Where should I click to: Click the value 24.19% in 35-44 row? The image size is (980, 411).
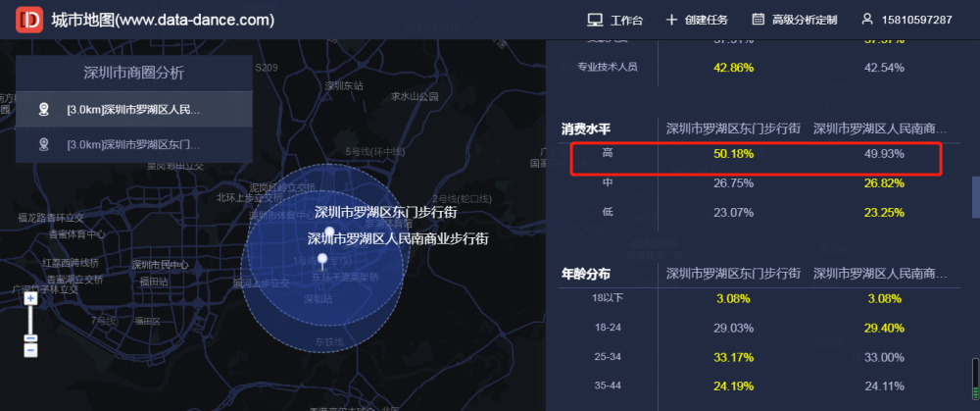733,385
